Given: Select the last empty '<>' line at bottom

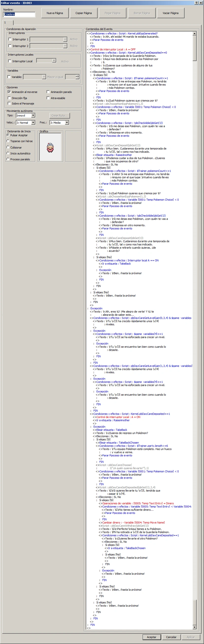Looking at the screenshot, I should [89, 628].
